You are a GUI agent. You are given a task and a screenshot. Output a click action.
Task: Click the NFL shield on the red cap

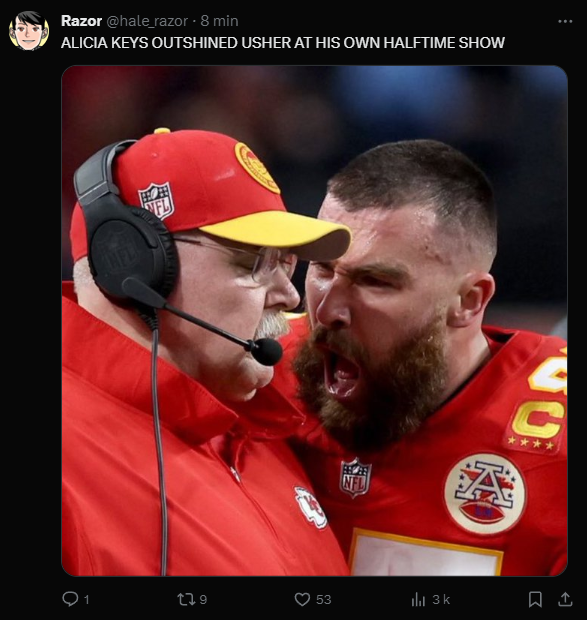pos(157,200)
